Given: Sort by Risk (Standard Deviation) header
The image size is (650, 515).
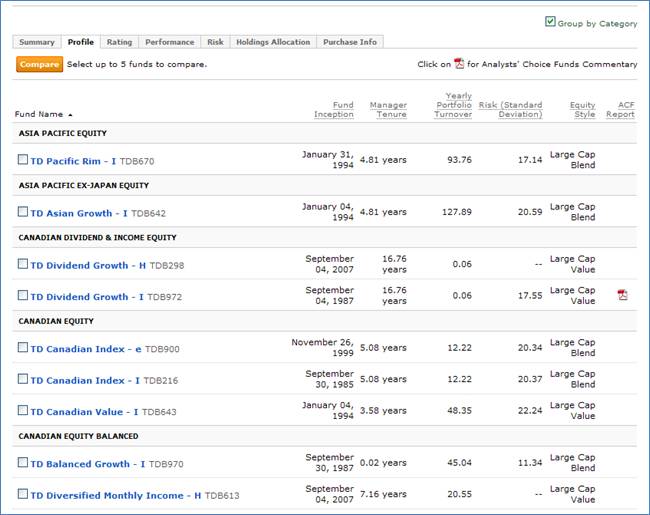Looking at the screenshot, I should (511, 109).
